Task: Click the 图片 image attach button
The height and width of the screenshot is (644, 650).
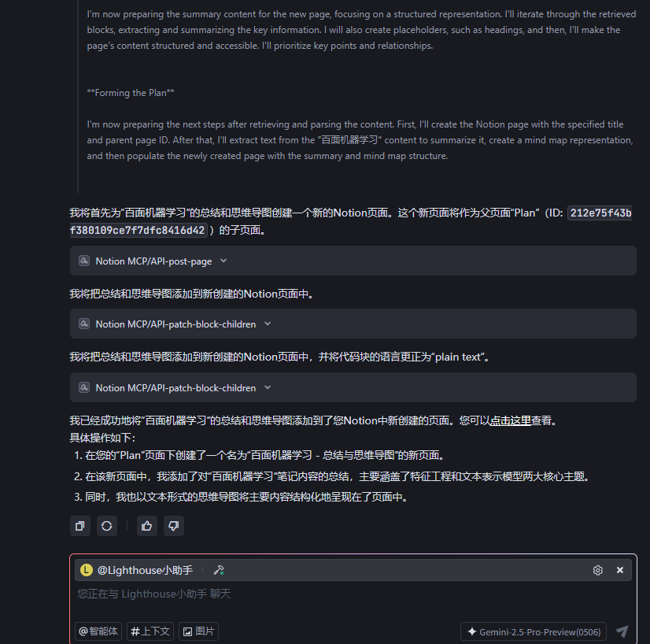Action: point(198,631)
